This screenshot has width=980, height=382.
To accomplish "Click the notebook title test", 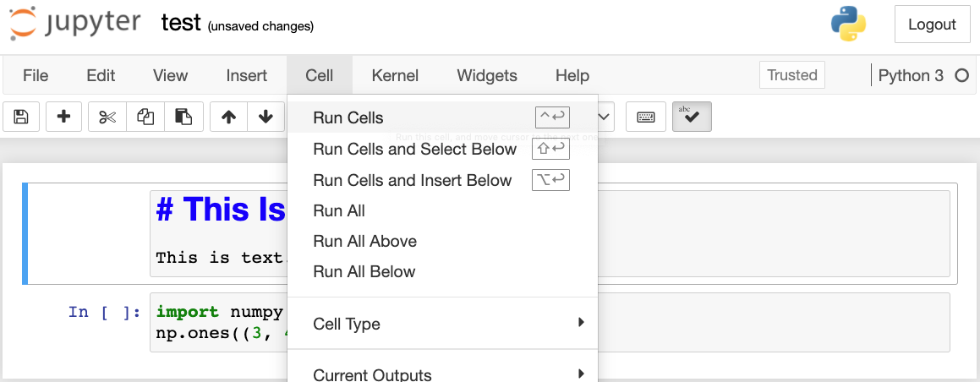I will [x=181, y=23].
